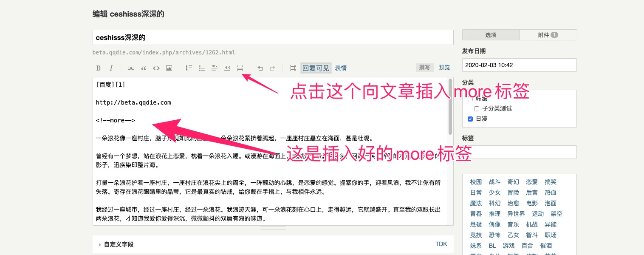
Task: Select the 恋爱 tag link
Action: click(531, 182)
